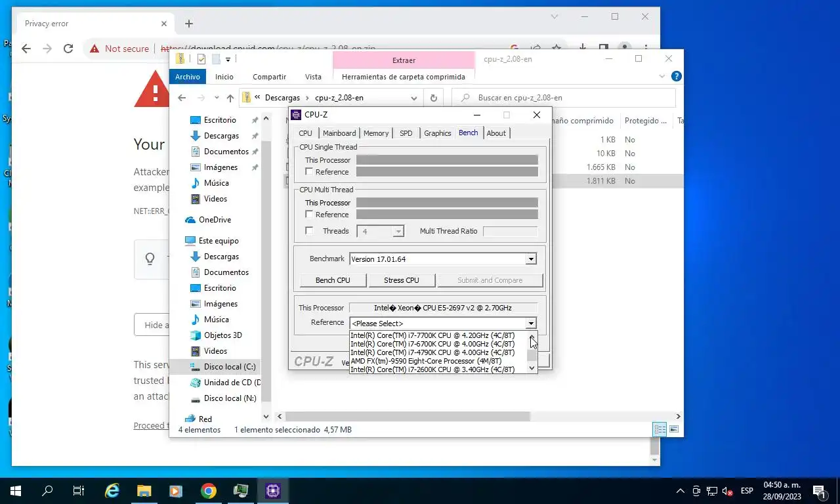This screenshot has height=504, width=840.
Task: Open the Threads count dropdown
Action: coord(398,232)
